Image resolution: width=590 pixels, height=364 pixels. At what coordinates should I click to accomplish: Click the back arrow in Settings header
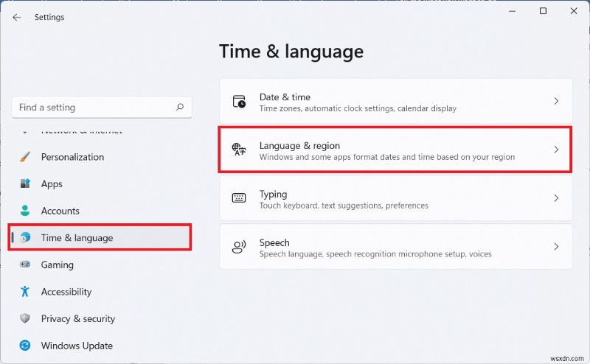pos(16,17)
